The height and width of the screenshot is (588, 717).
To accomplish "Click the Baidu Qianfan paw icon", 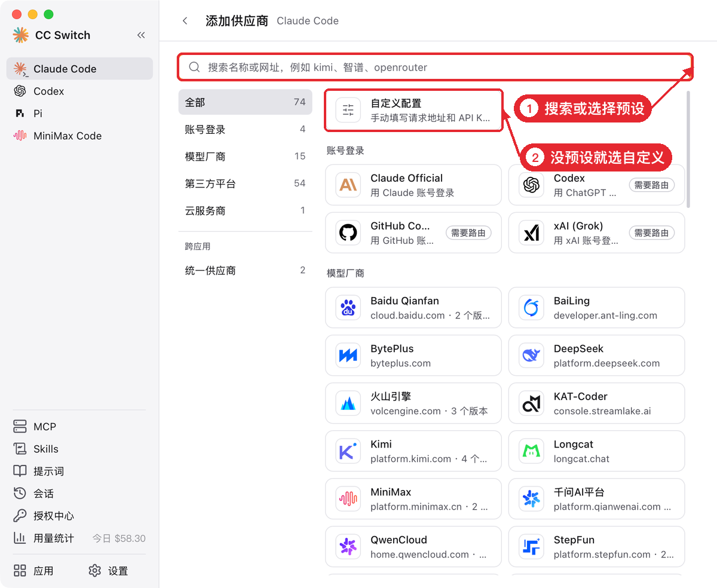I will [348, 308].
